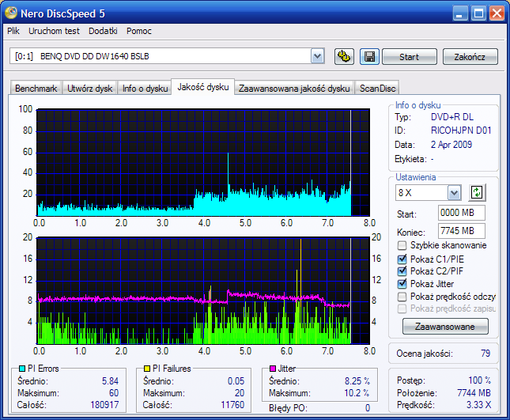Click the disabled Pokaż prędkość zapisu checkbox
Image resolution: width=510 pixels, height=420 pixels.
click(402, 308)
